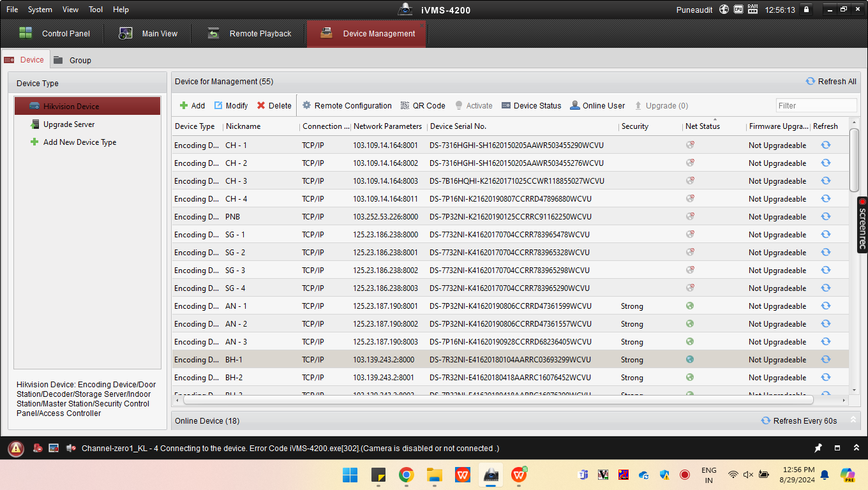
Task: Click refresh icon for PNB row
Action: tap(825, 216)
